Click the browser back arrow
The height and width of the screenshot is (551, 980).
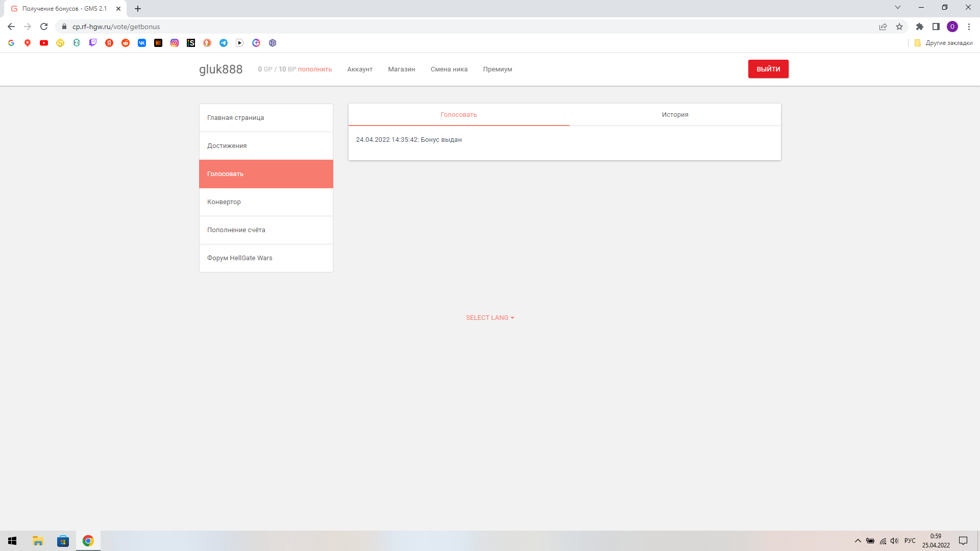pos(11,27)
